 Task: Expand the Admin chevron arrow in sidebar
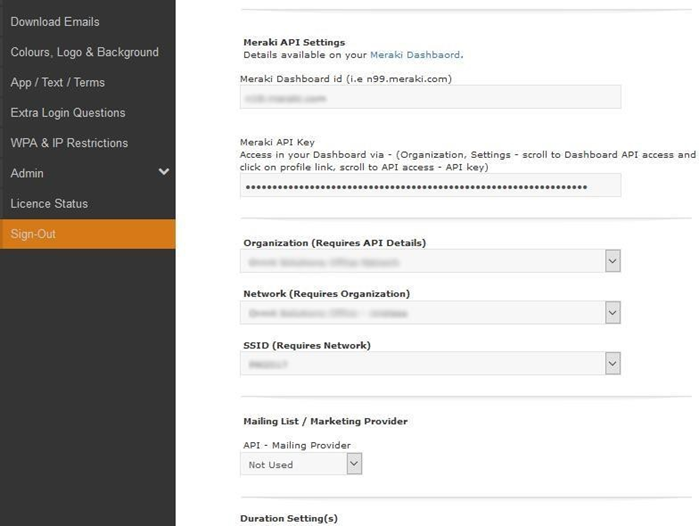click(163, 172)
